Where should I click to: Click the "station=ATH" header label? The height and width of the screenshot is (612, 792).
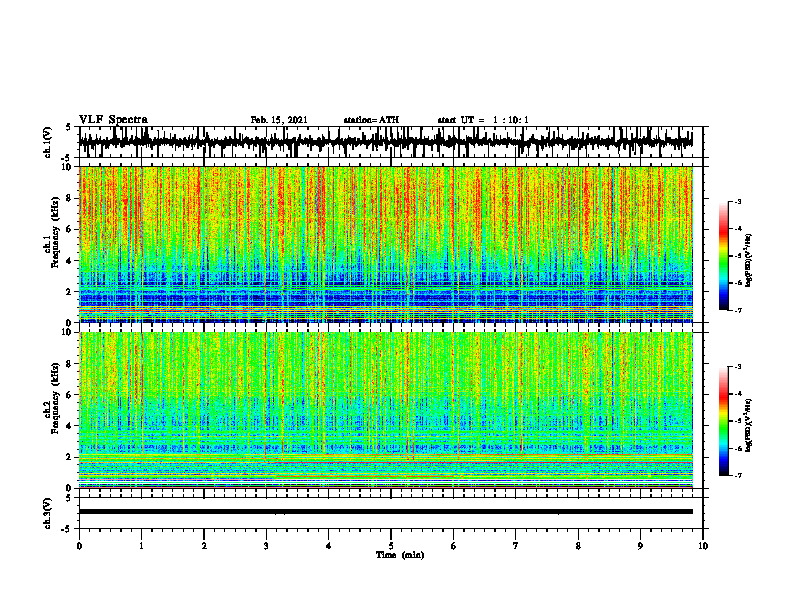[371, 120]
